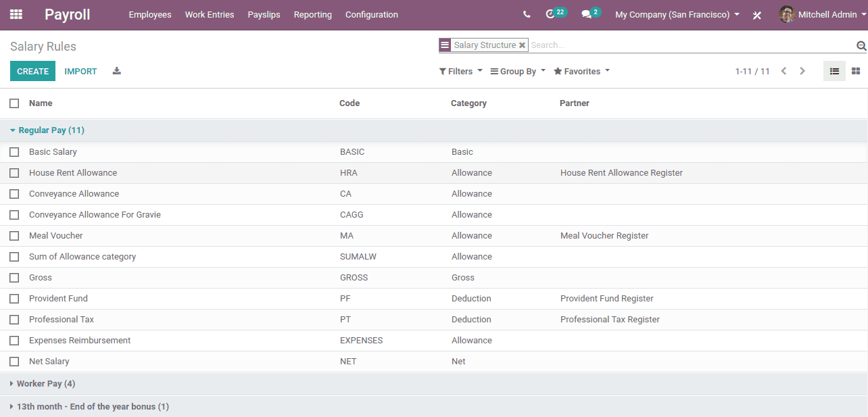Click Provident Fund Register partner cell
The image size is (868, 417).
[607, 299]
